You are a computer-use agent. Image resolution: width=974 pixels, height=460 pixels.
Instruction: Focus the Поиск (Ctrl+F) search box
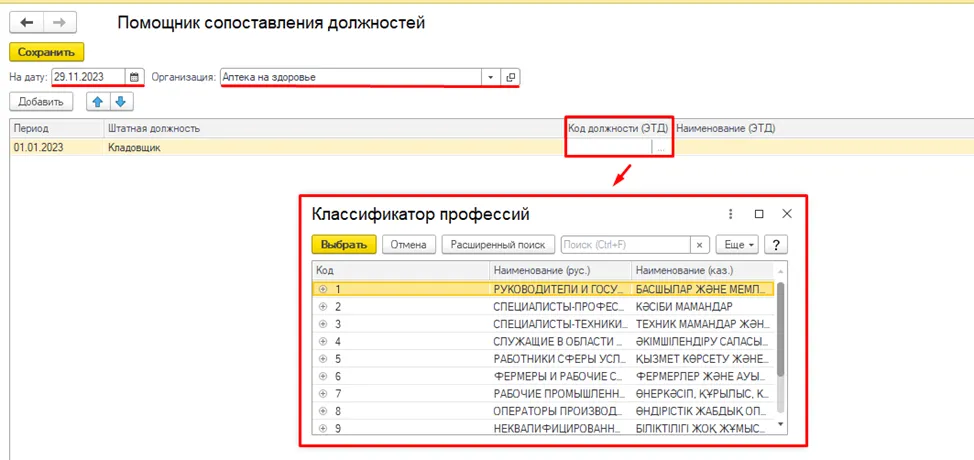pos(626,245)
